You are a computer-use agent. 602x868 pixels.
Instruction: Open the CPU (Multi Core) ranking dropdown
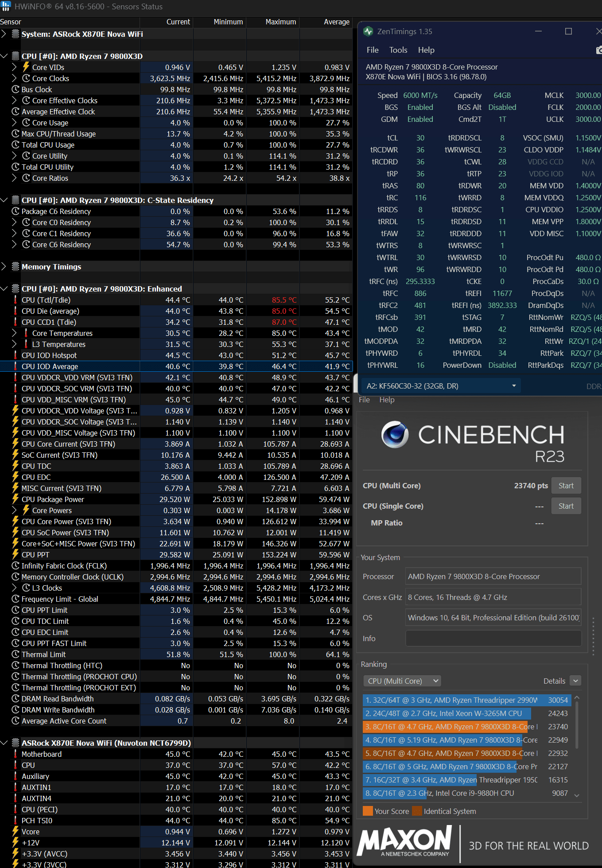click(x=402, y=681)
